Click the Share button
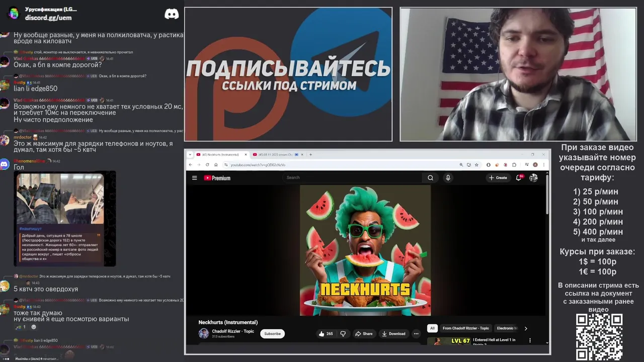The height and width of the screenshot is (362, 644). pos(364,334)
